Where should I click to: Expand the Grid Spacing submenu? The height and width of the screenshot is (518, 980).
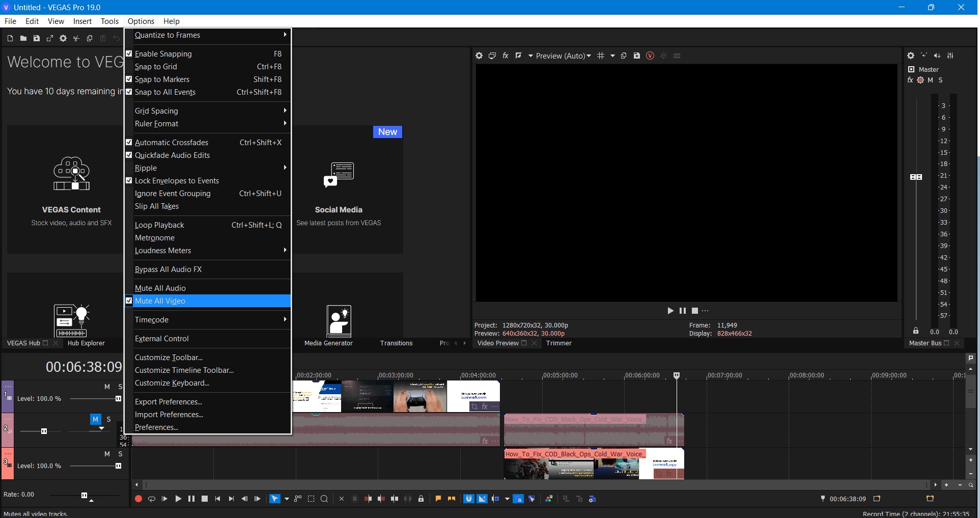[208, 111]
